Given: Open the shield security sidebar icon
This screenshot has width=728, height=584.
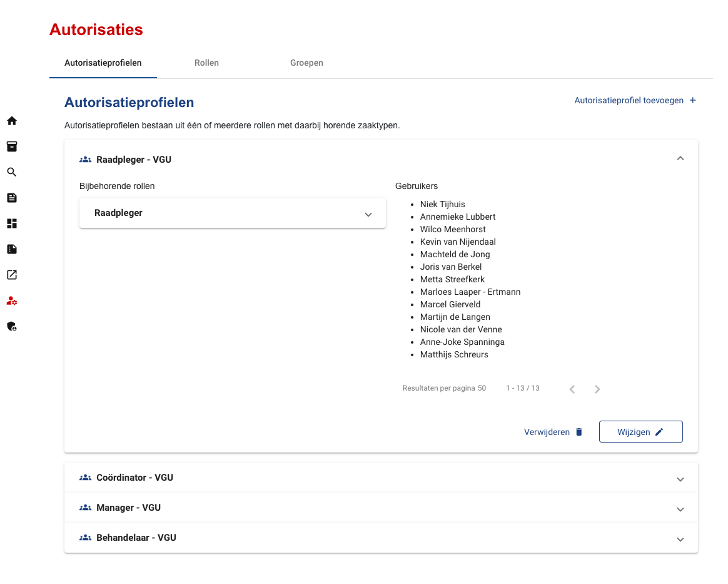Looking at the screenshot, I should [x=12, y=326].
